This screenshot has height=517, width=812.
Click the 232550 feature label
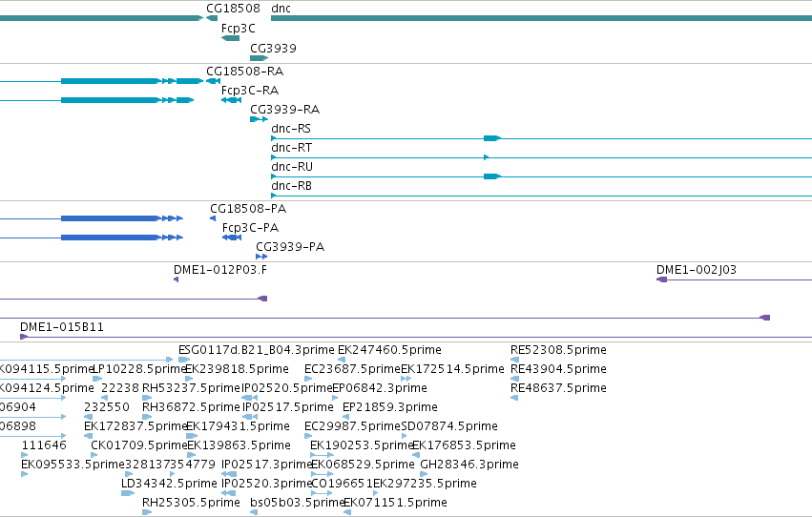point(107,407)
